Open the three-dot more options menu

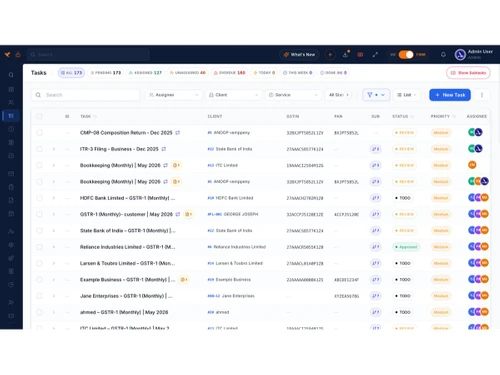pos(482,95)
